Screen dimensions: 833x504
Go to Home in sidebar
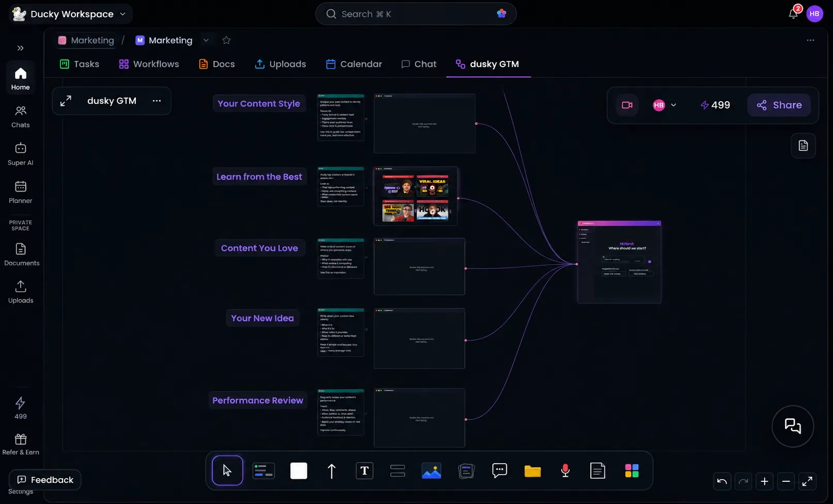click(21, 79)
